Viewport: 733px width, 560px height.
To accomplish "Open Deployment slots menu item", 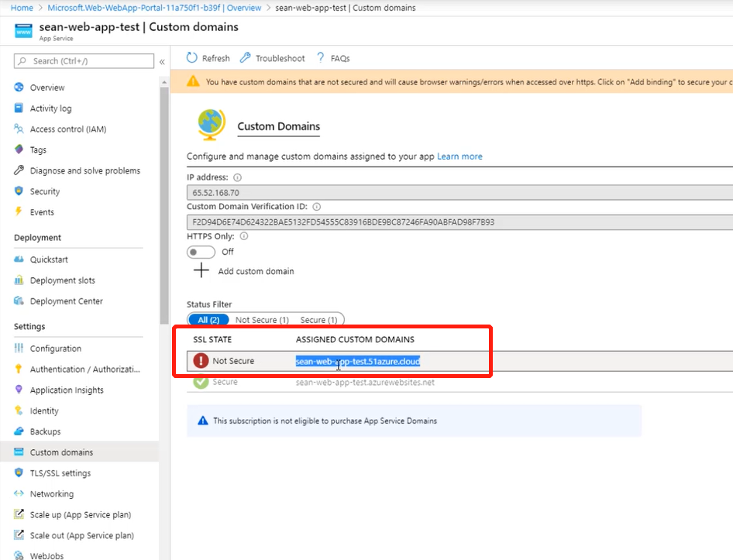I will coord(63,280).
